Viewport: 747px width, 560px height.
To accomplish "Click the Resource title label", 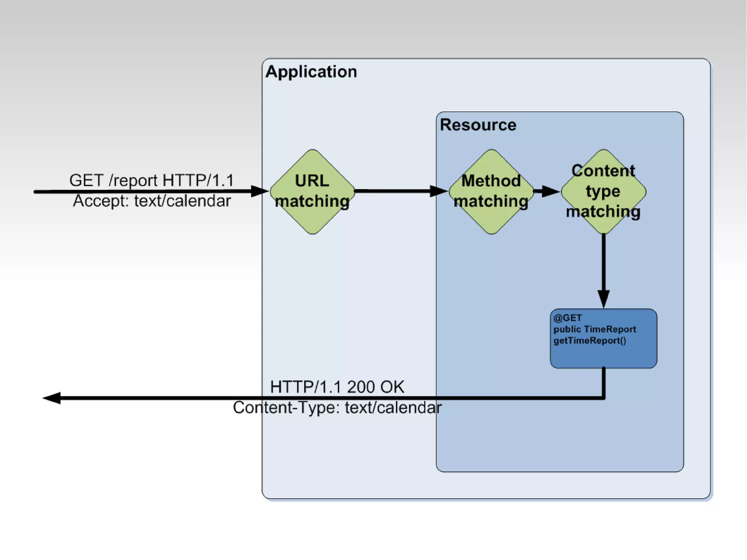I will tap(478, 125).
